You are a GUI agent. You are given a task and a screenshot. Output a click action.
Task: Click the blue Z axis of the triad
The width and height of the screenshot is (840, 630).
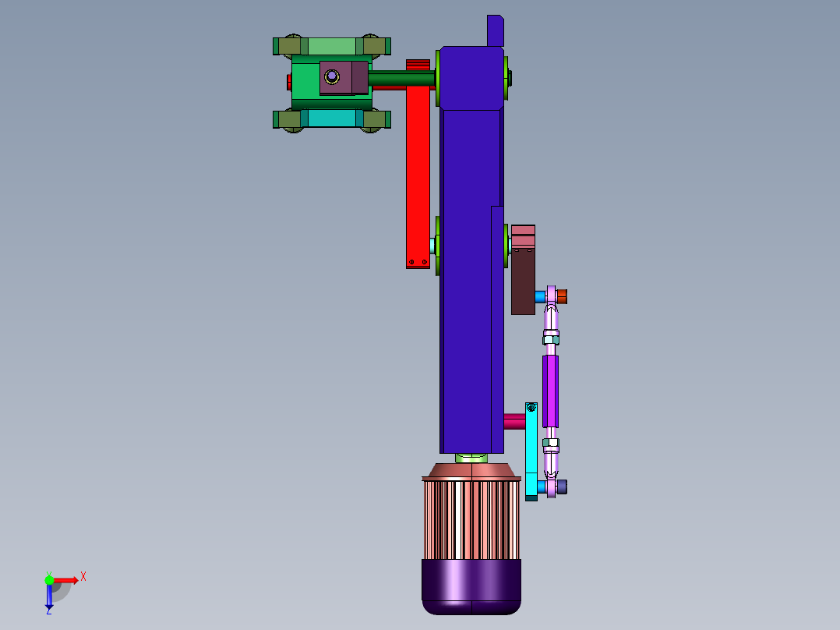click(49, 596)
